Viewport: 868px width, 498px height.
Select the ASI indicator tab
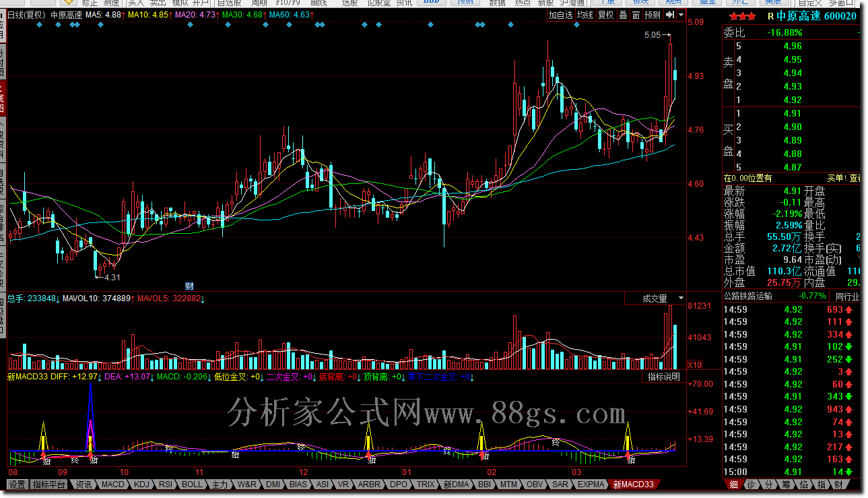click(x=323, y=485)
